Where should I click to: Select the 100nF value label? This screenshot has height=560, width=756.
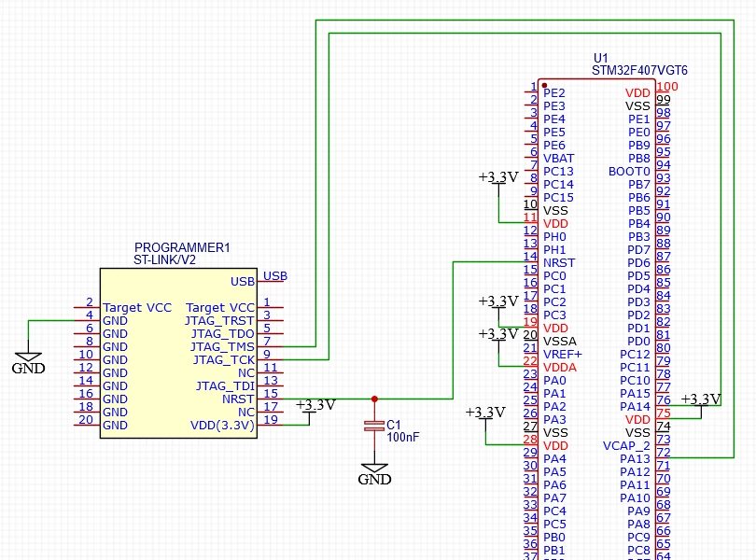click(x=403, y=437)
